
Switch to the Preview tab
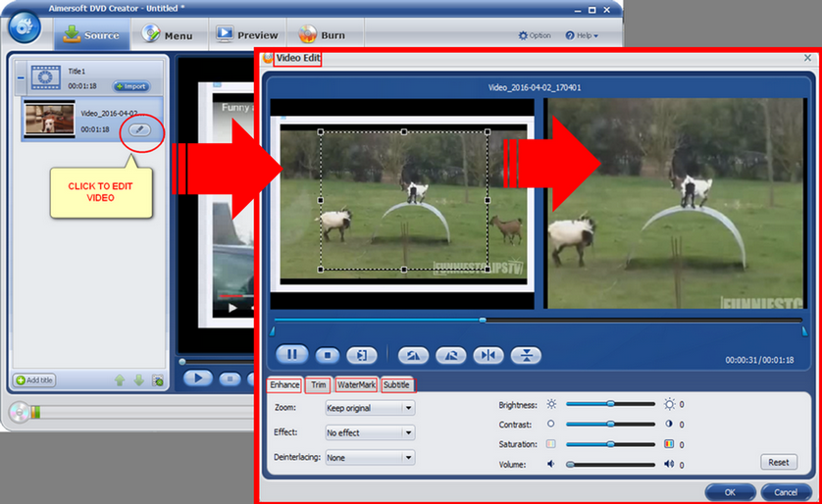point(247,35)
